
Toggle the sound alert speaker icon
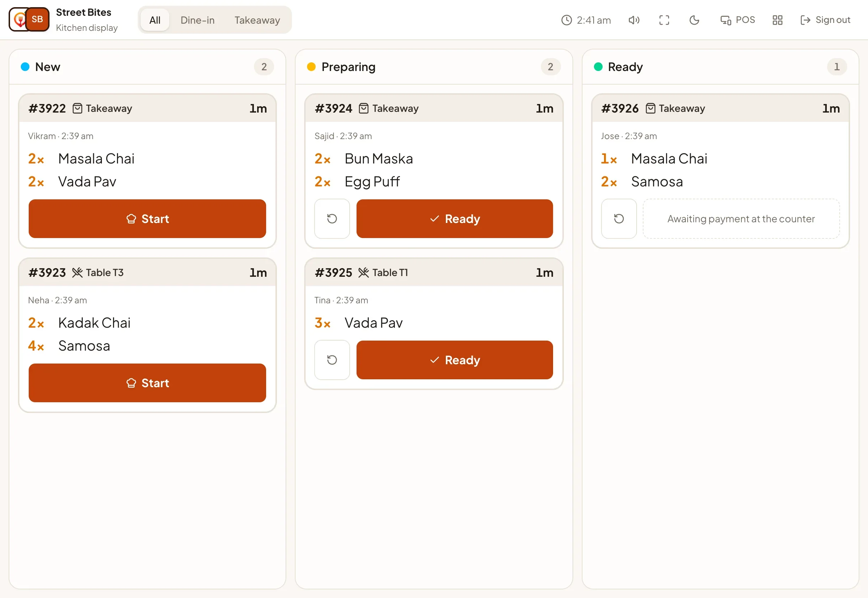pyautogui.click(x=634, y=20)
